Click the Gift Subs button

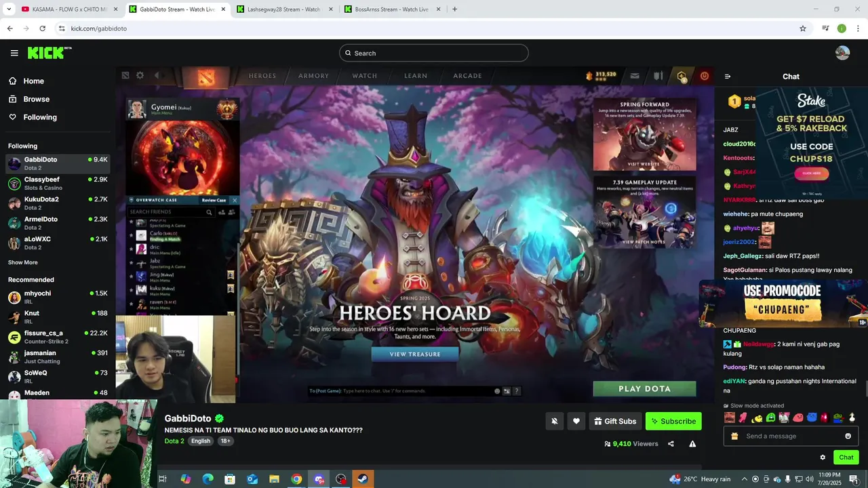pyautogui.click(x=615, y=421)
